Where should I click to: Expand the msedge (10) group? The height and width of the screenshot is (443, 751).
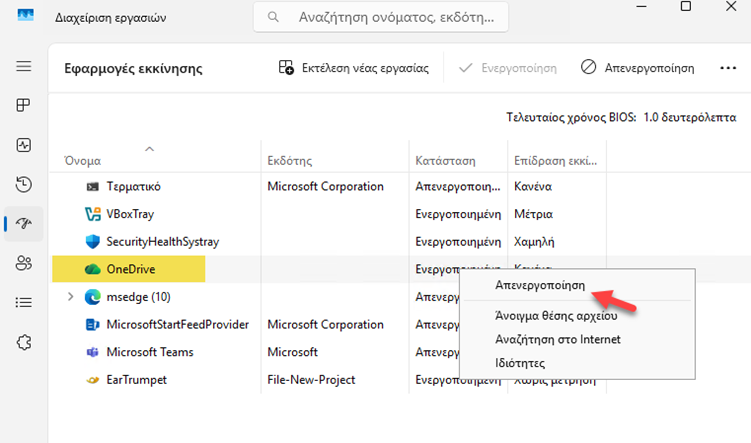click(70, 297)
